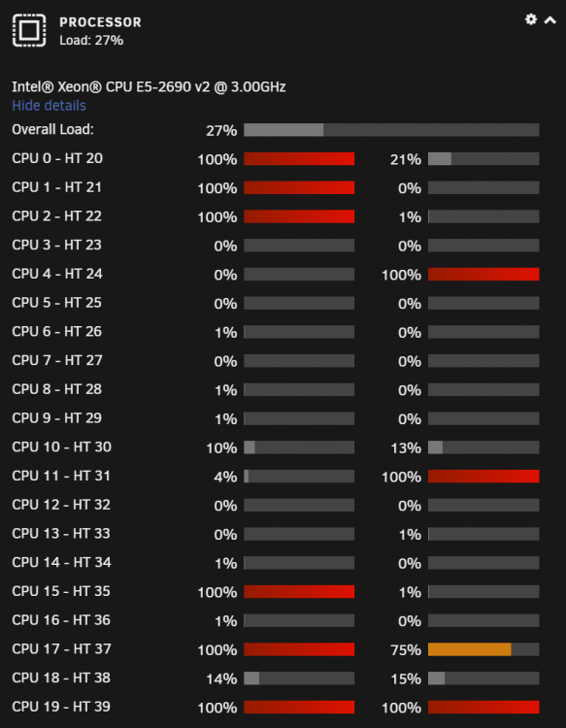Collapse the Processor panel with chevron

550,20
